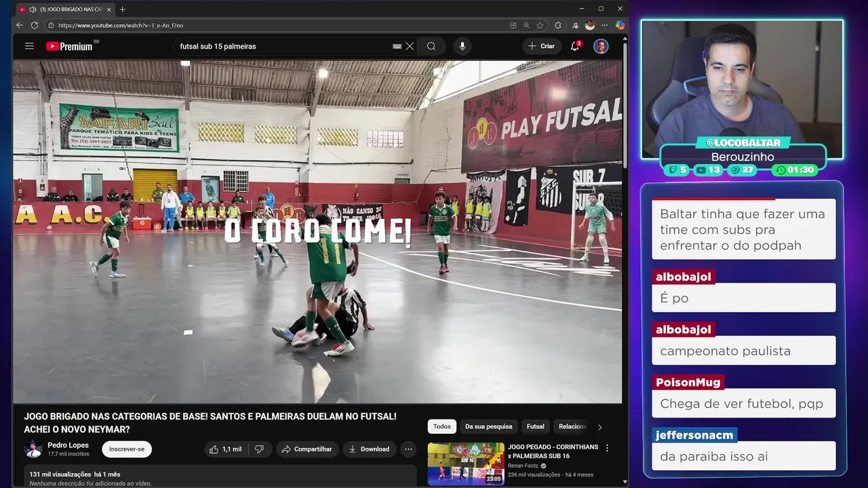The image size is (868, 488).
Task: Share the video with Compartilhar
Action: click(307, 449)
